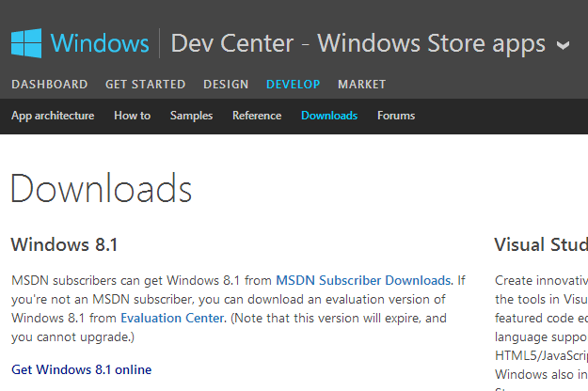The height and width of the screenshot is (391, 588).
Task: View the Reference tab
Action: pos(257,117)
